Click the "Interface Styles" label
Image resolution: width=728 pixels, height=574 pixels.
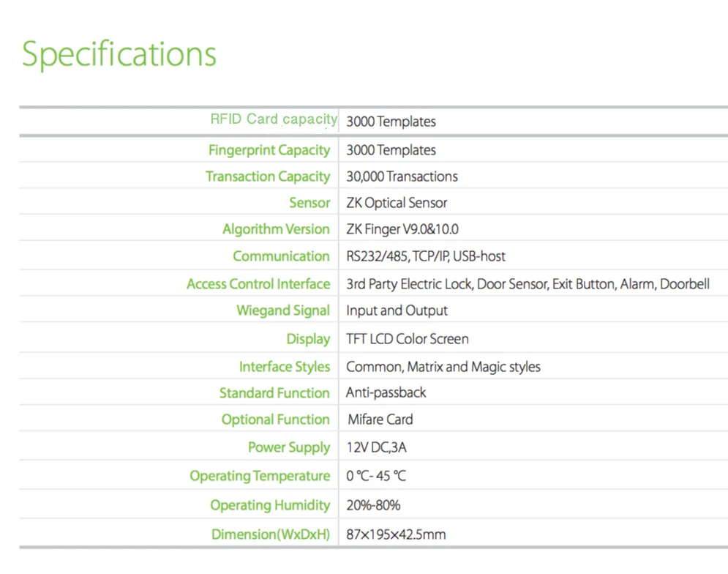pos(285,367)
